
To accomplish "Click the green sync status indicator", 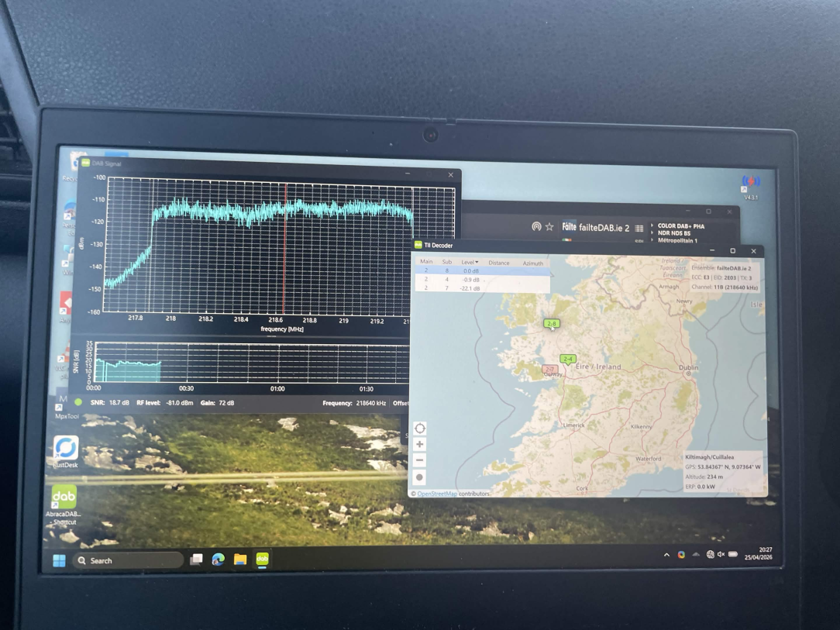I will click(x=78, y=401).
